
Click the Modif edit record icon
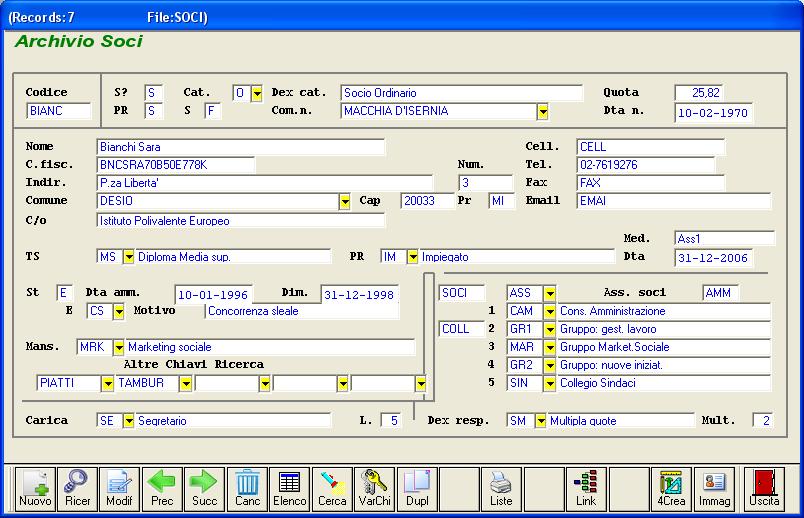(119, 489)
